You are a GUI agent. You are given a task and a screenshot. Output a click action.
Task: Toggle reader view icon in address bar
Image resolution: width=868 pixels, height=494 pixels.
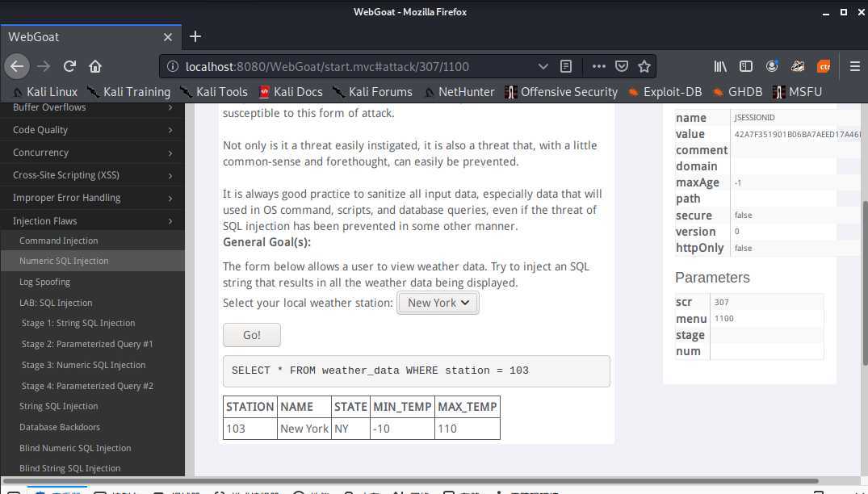tap(566, 66)
